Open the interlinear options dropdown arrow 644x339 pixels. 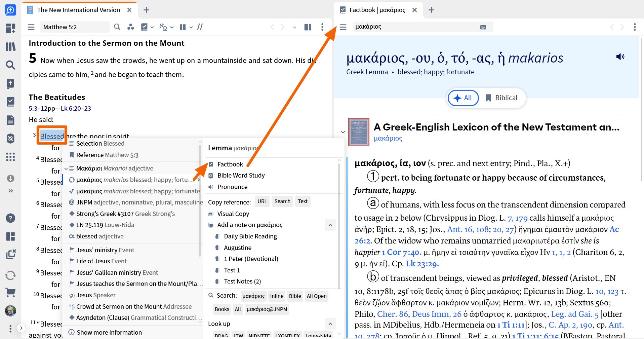[172, 27]
